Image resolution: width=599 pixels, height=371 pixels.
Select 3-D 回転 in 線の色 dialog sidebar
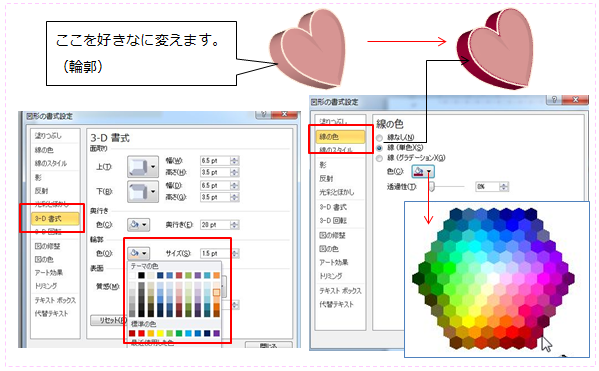[x=333, y=220]
